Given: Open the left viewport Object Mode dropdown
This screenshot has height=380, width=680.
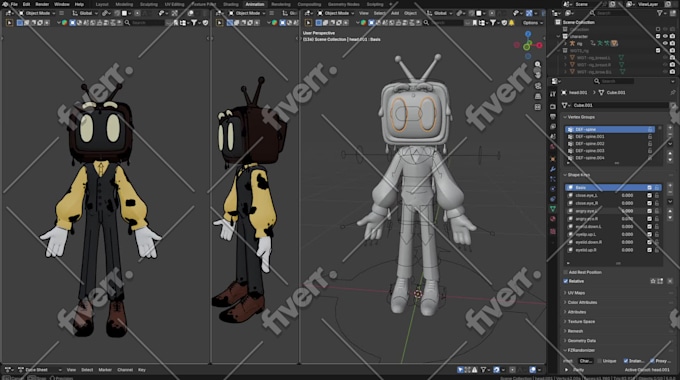Looking at the screenshot, I should pos(37,13).
